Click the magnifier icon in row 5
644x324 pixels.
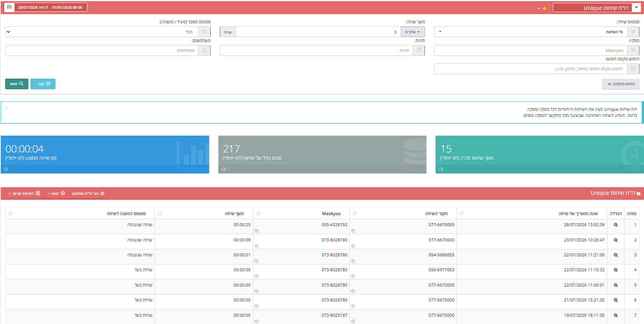(616, 285)
